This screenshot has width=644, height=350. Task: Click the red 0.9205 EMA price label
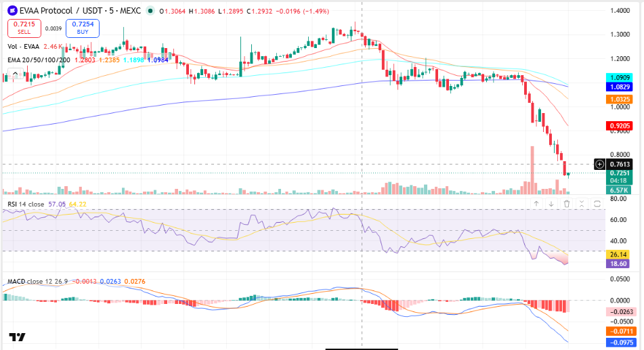point(620,126)
